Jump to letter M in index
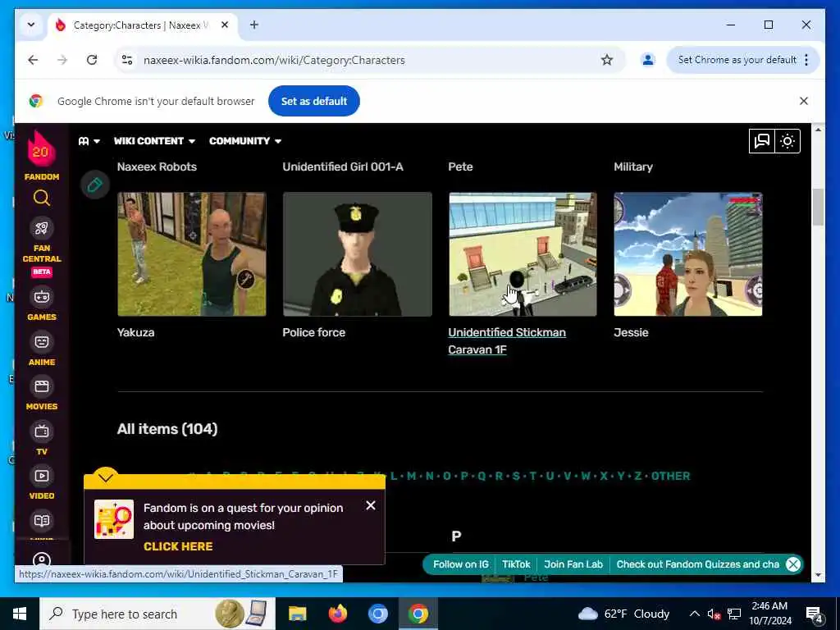This screenshot has height=630, width=840. click(411, 476)
